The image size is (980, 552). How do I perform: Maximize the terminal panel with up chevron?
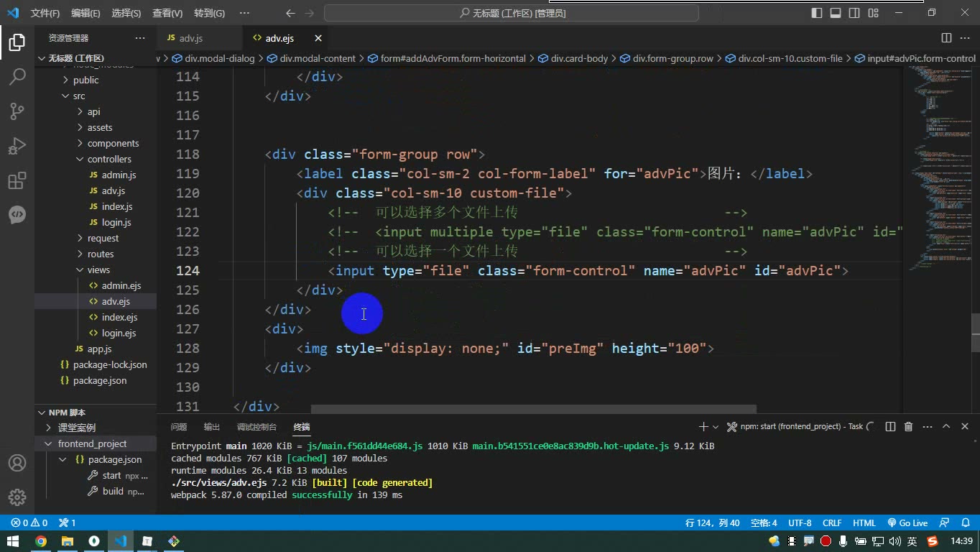946,427
